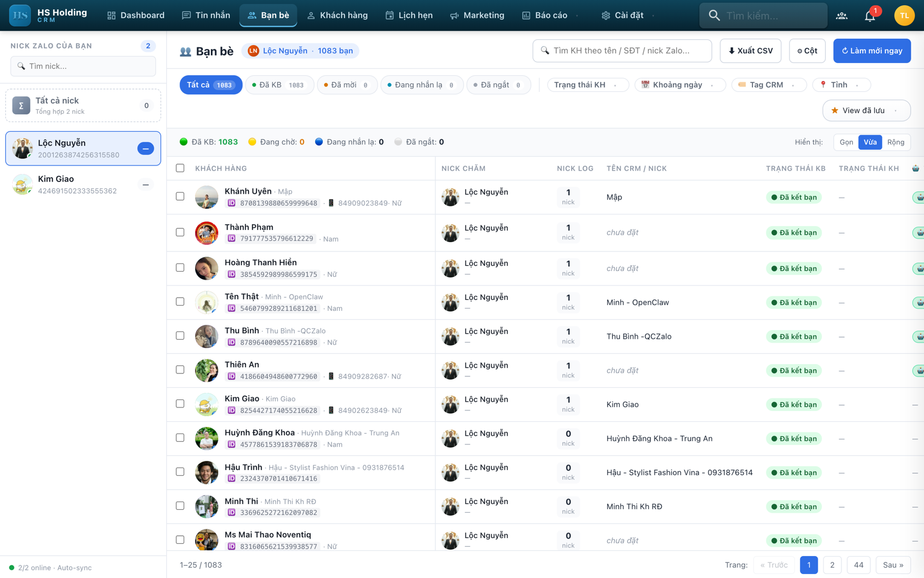Focus the Tìm nick search field
Viewport: 924px width, 578px height.
coord(83,66)
